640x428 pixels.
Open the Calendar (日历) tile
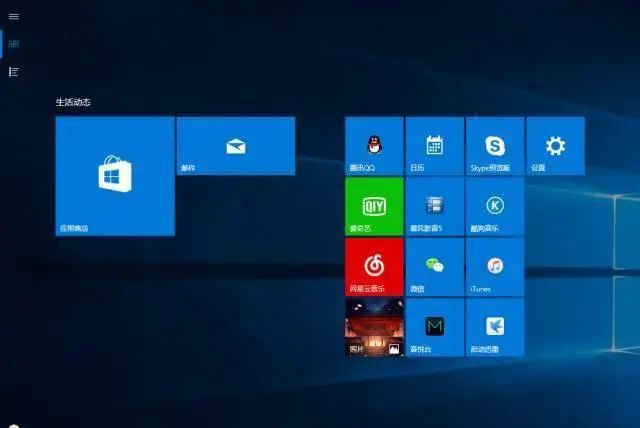pyautogui.click(x=435, y=146)
